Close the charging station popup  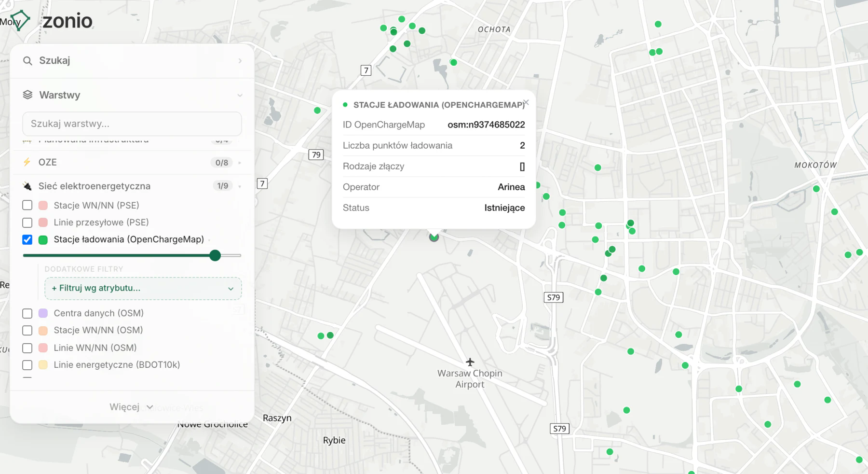[526, 102]
